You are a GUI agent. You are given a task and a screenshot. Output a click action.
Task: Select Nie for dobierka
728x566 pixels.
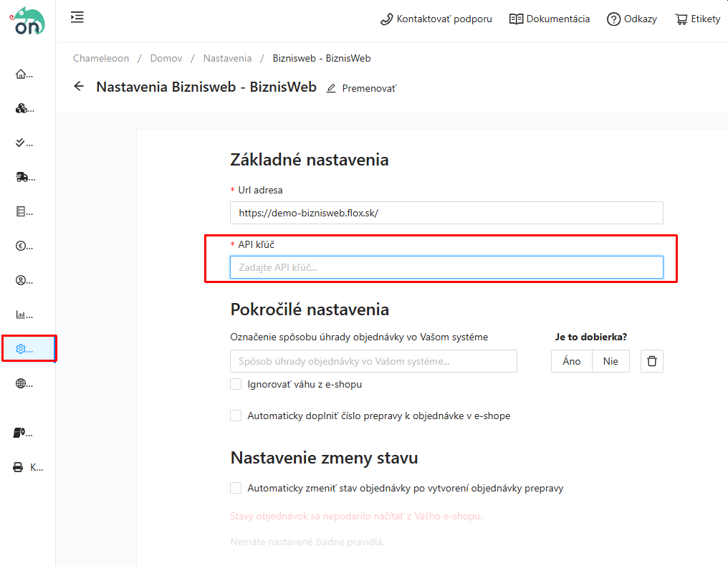(x=610, y=361)
